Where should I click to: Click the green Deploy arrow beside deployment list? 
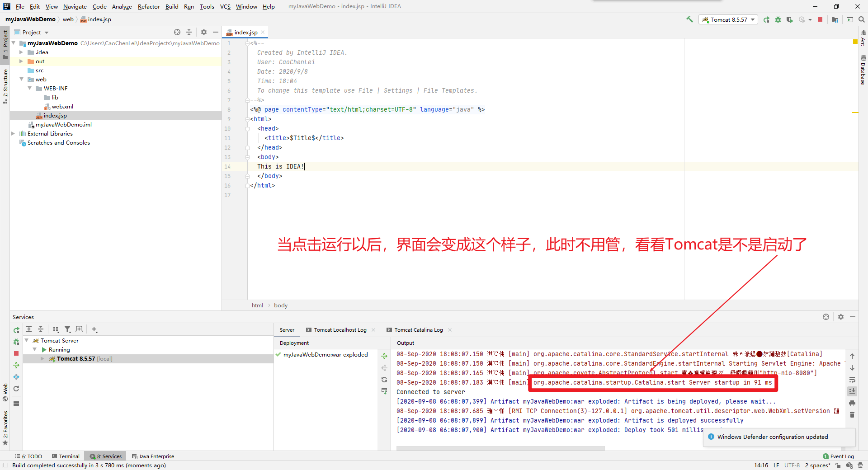[384, 356]
